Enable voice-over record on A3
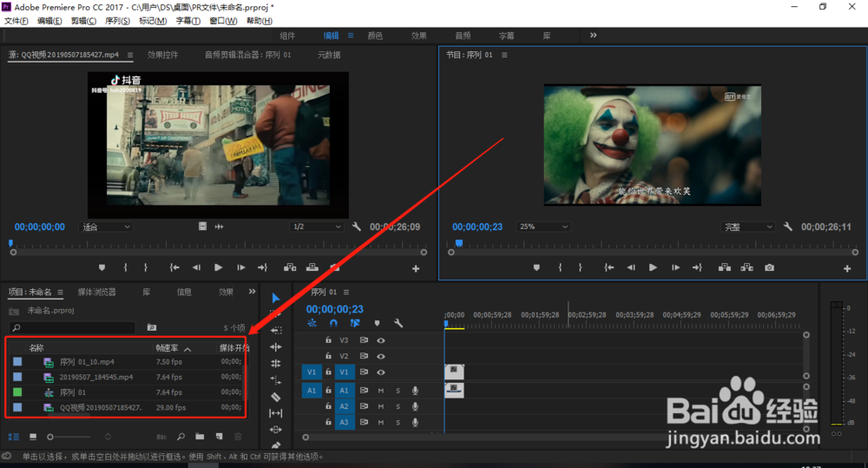Screen dimensions: 868x468 coord(415,423)
